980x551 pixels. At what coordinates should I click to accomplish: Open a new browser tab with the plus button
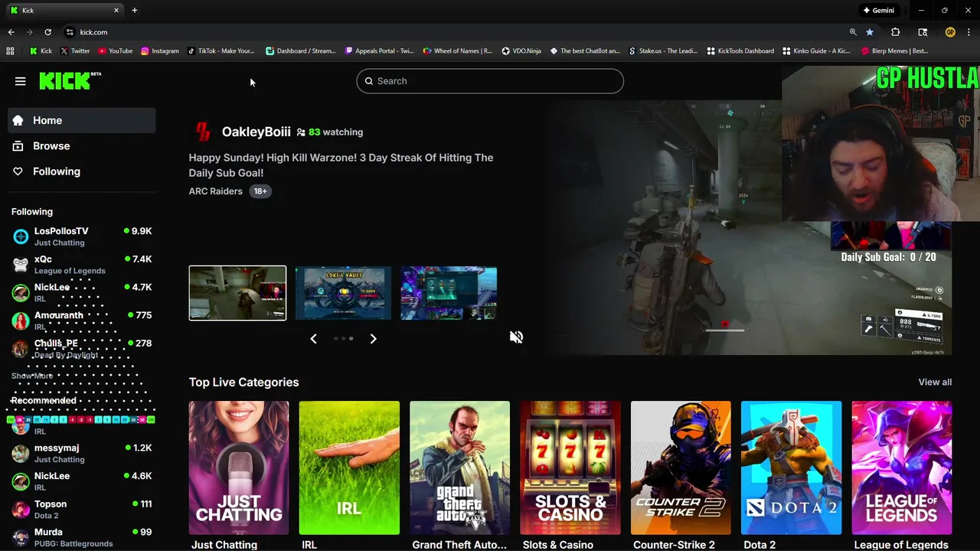point(135,10)
